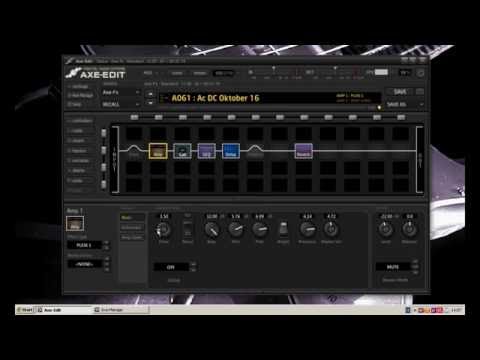Click the Drive knob showing 3.50
The width and height of the screenshot is (480, 360).
click(163, 230)
